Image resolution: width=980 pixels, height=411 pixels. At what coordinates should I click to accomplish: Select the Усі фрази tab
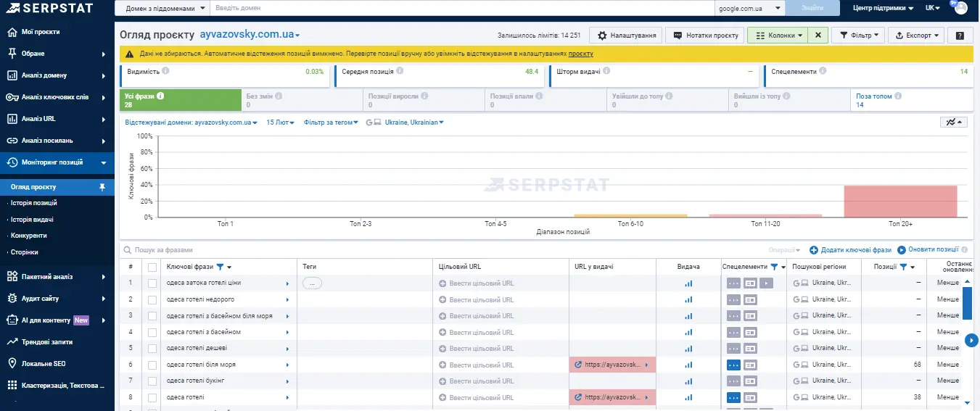(x=180, y=100)
